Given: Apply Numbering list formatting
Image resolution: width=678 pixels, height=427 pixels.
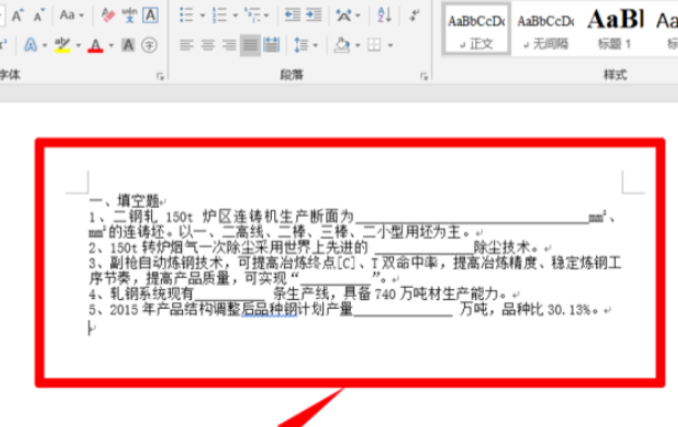Looking at the screenshot, I should point(220,15).
